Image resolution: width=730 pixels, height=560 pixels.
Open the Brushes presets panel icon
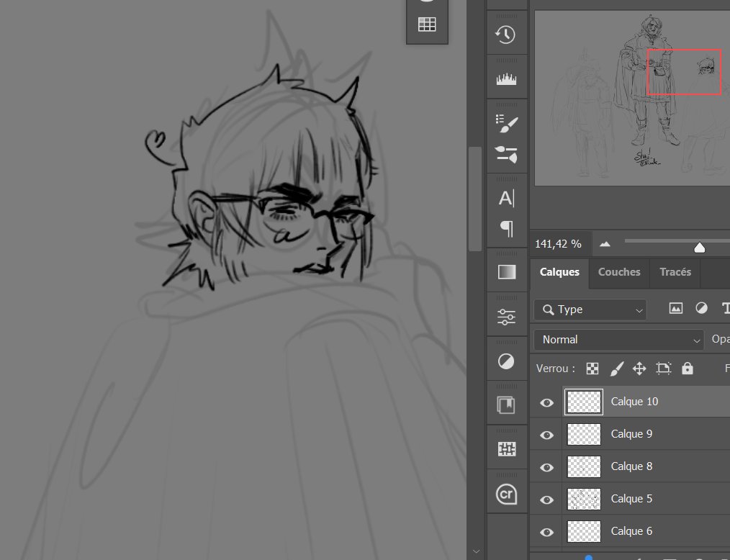coord(507,154)
